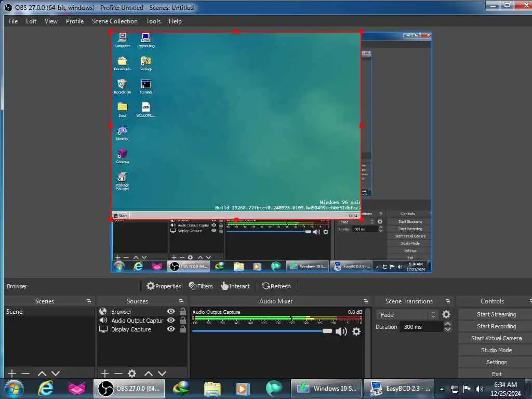Click the Display Capture monitor icon
Image resolution: width=532 pixels, height=399 pixels.
pyautogui.click(x=103, y=329)
